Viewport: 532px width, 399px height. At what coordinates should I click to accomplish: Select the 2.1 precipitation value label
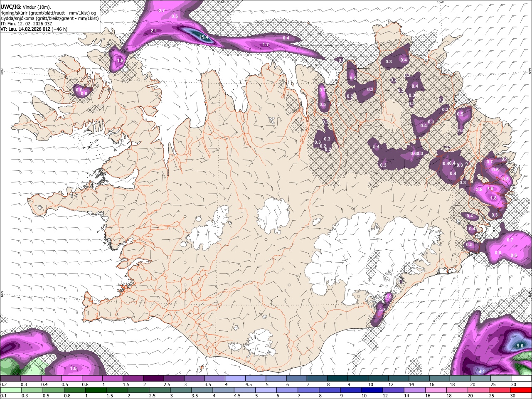[153, 31]
